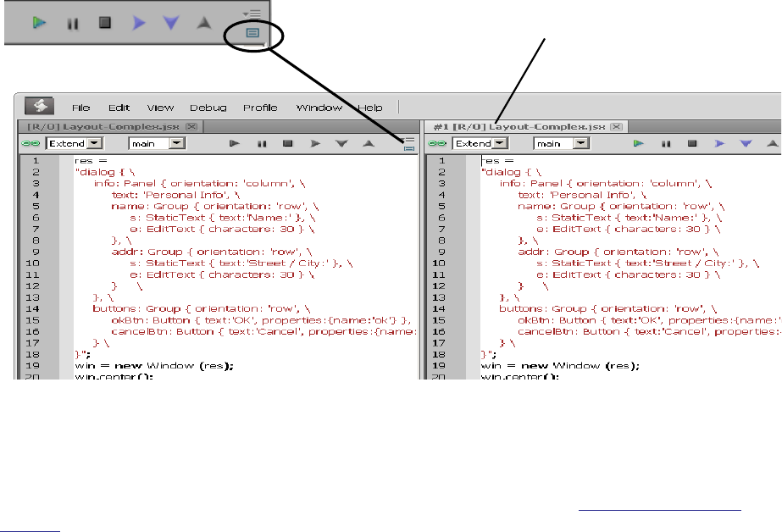The height and width of the screenshot is (532, 782).
Task: Click Step Out in the right pane toolbar
Action: click(x=773, y=144)
